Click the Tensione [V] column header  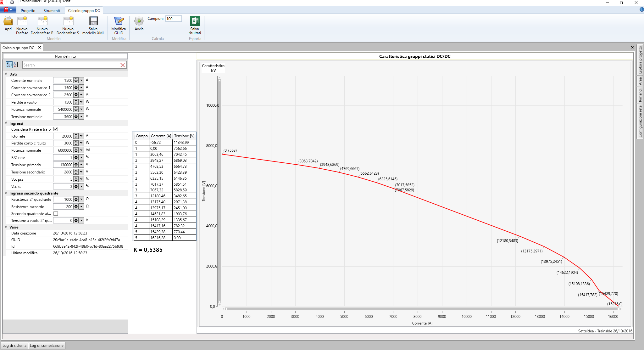coord(184,136)
